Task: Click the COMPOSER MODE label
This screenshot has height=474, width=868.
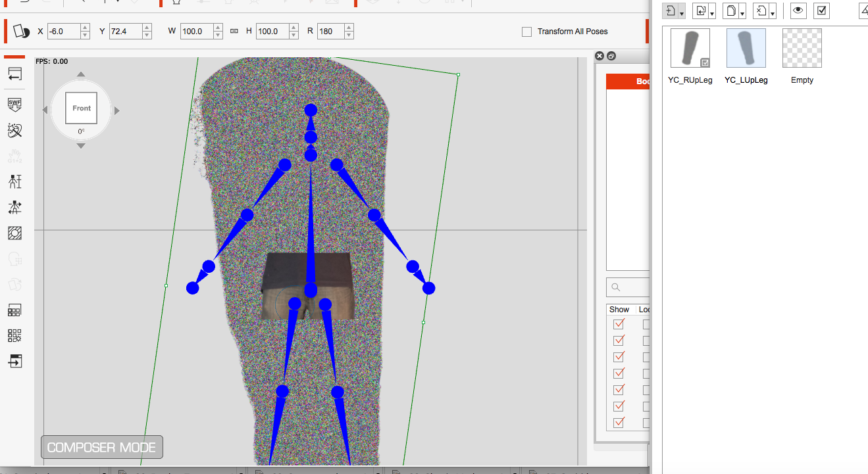Action: point(102,448)
